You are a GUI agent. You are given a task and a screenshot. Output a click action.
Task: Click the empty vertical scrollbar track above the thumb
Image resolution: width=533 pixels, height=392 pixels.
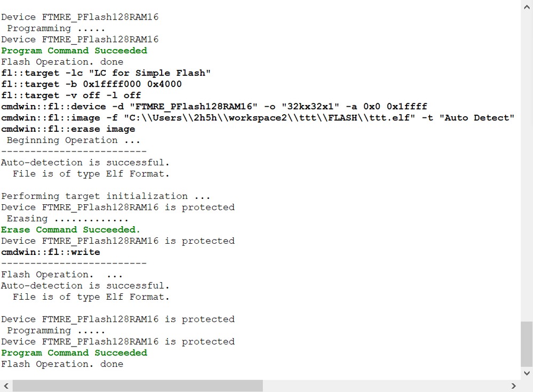(x=527, y=160)
